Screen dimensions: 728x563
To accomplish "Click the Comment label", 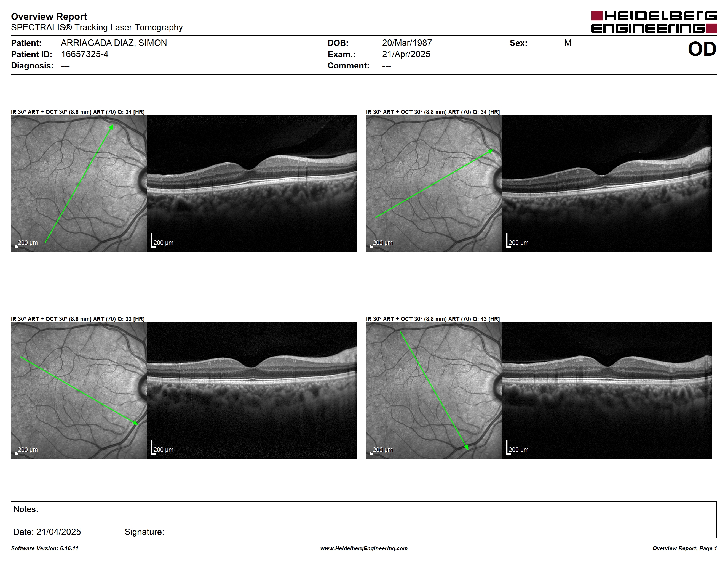I will click(348, 65).
